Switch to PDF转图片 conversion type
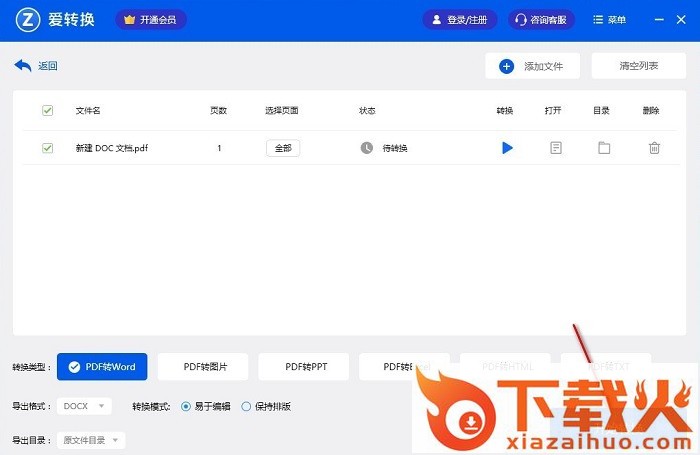The height and width of the screenshot is (455, 700). 205,367
